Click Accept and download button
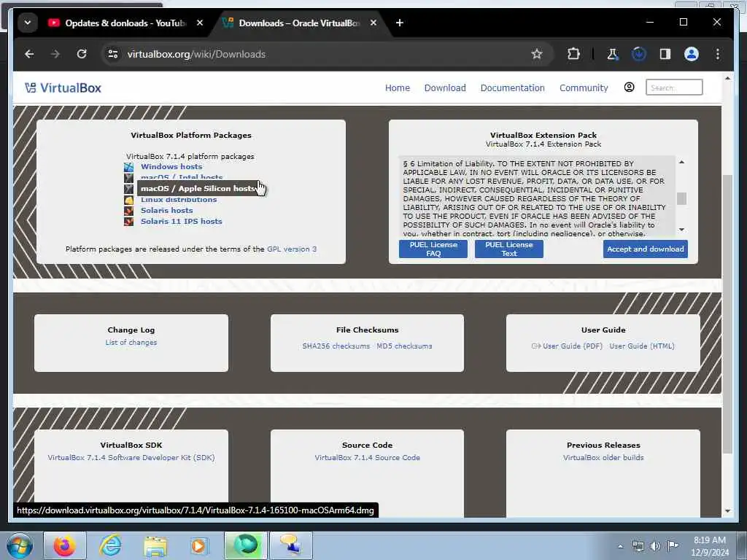 click(646, 249)
